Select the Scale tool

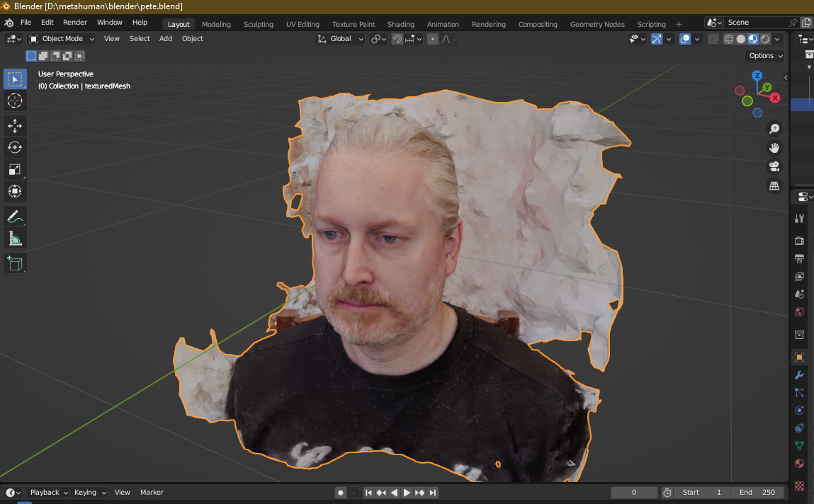pyautogui.click(x=15, y=169)
